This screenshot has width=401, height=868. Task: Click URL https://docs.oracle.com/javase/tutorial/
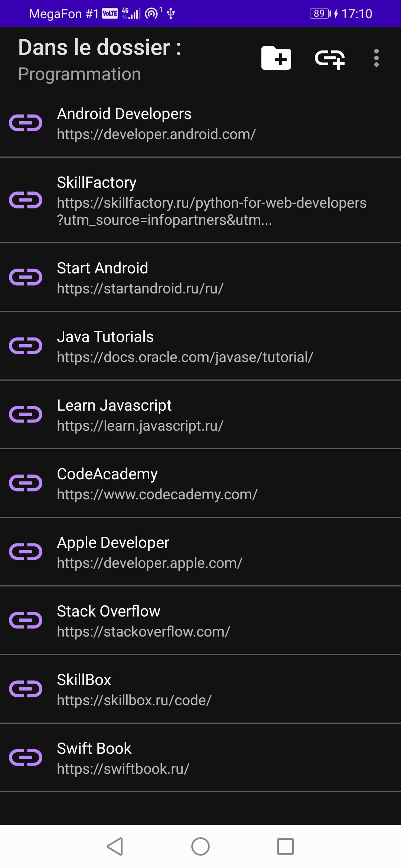pyautogui.click(x=185, y=357)
